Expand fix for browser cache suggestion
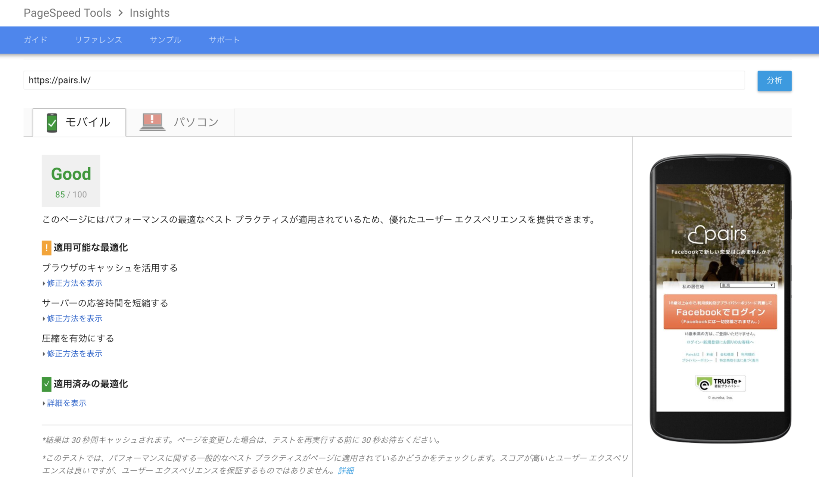Viewport: 819px width, 504px height. [74, 283]
